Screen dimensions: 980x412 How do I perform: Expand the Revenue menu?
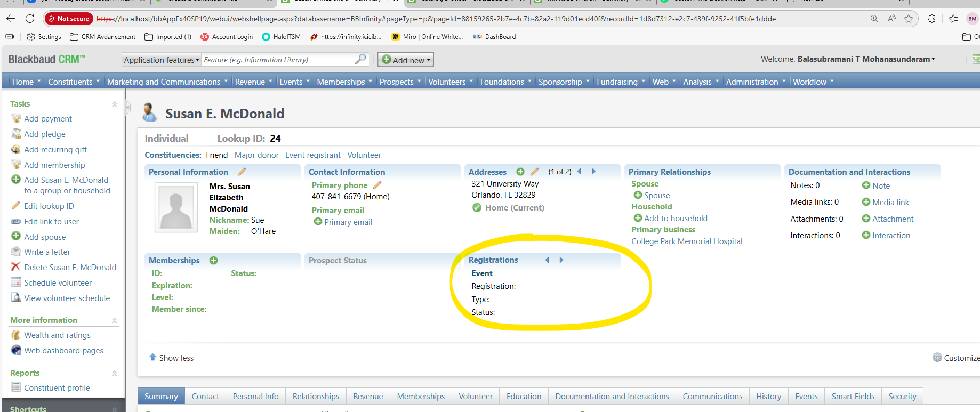254,82
